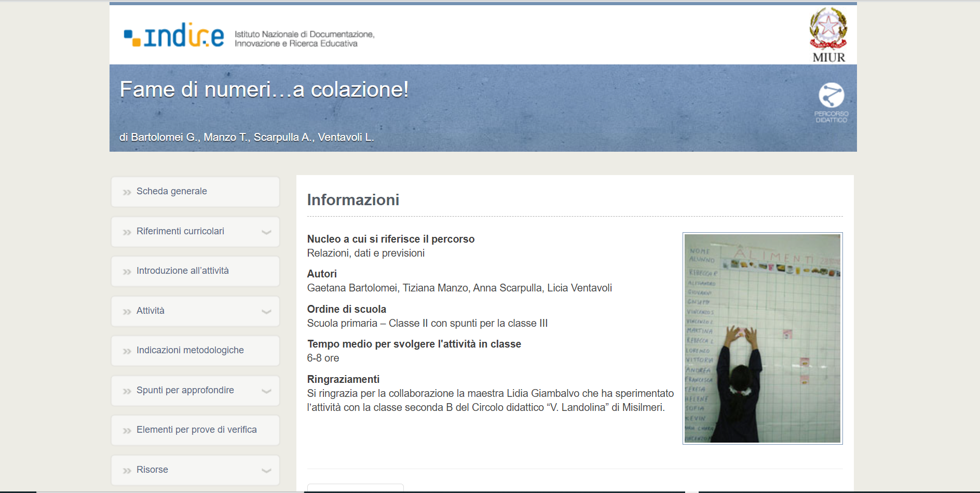Click double-arrow icon beside Introduzione all'attività

point(127,272)
